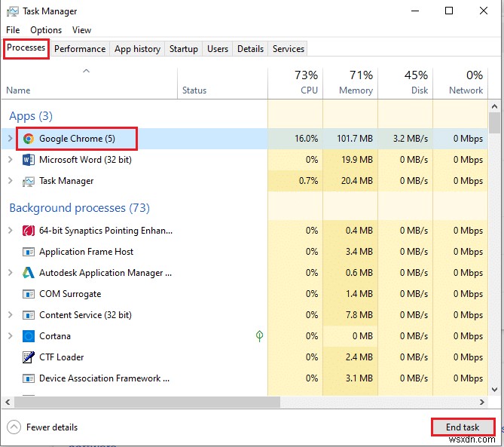
Task: Select the Application Frame Host row
Action: pyautogui.click(x=86, y=252)
